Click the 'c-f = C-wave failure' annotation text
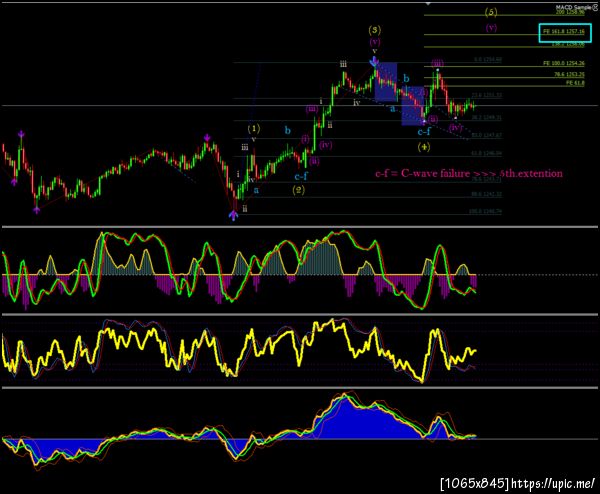This screenshot has height=494, width=600. [x=469, y=174]
